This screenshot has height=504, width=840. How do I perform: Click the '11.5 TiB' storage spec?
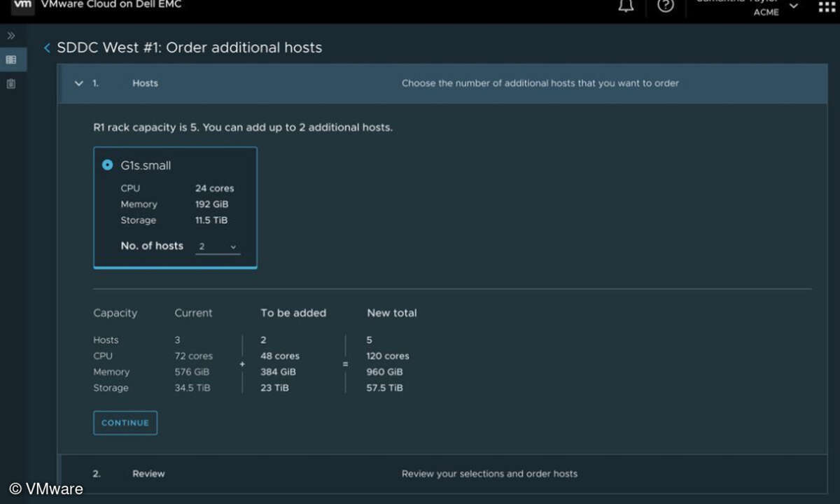tap(211, 220)
